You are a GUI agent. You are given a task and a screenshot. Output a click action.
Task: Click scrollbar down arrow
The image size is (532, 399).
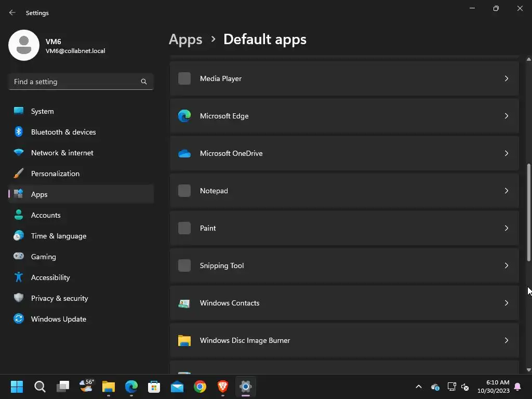[x=528, y=370]
